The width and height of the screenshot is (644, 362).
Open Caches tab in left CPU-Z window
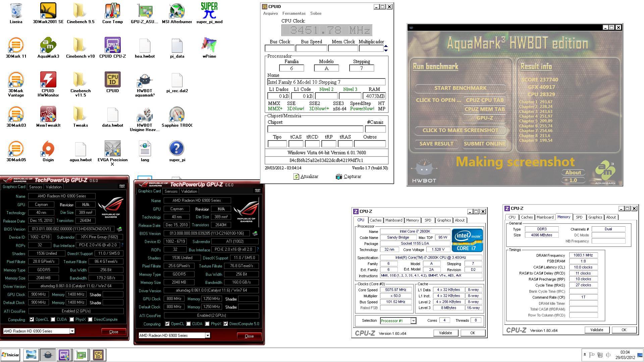[x=375, y=220]
